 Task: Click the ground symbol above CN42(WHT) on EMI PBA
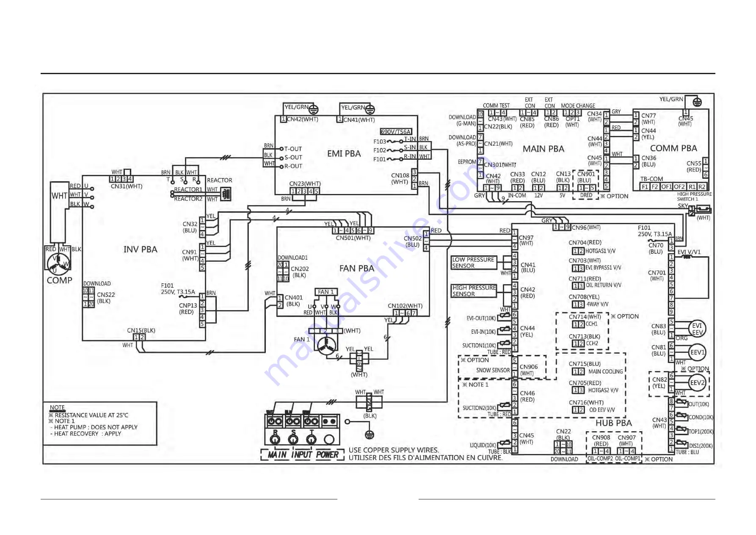[x=313, y=109]
